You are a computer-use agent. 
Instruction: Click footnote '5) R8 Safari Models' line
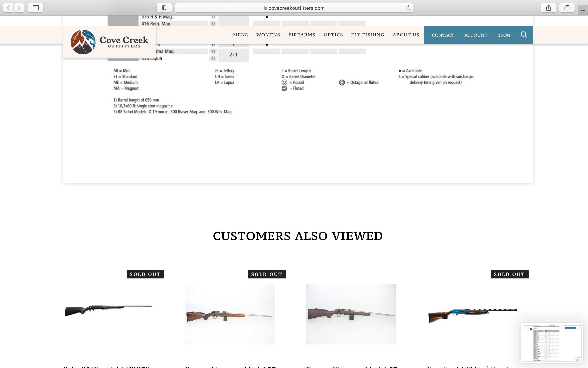coord(173,112)
